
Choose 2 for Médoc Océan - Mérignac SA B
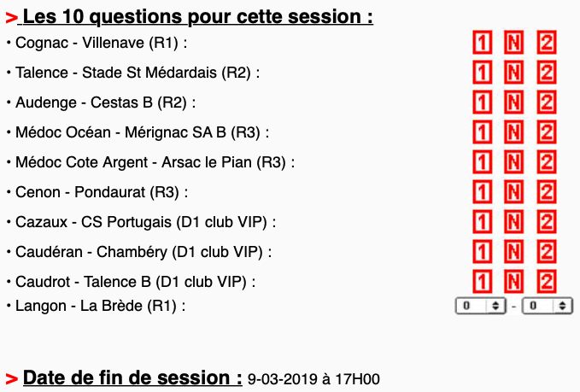pos(547,132)
